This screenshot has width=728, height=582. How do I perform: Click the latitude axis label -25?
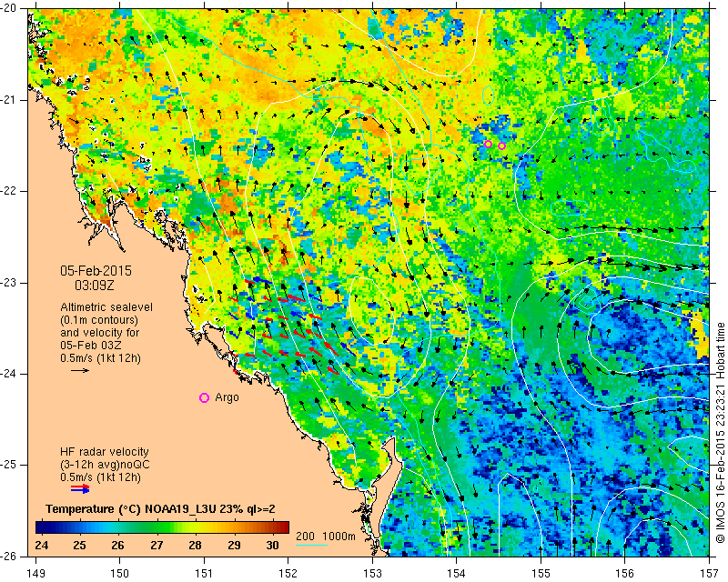7,465
